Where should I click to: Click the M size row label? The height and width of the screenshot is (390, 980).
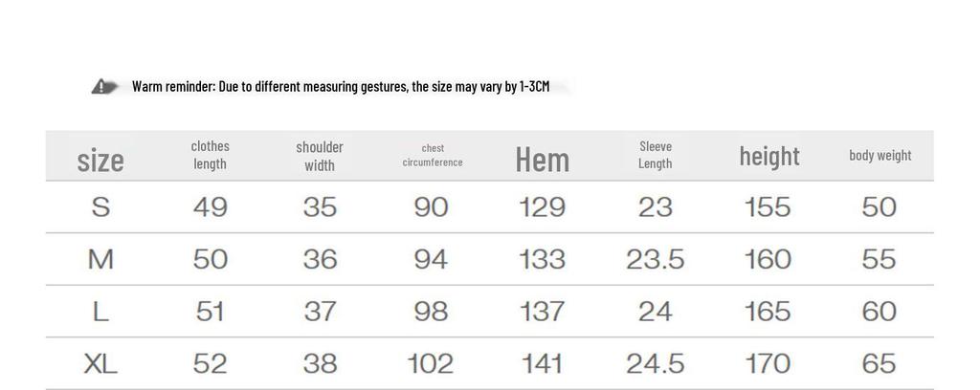click(x=100, y=259)
